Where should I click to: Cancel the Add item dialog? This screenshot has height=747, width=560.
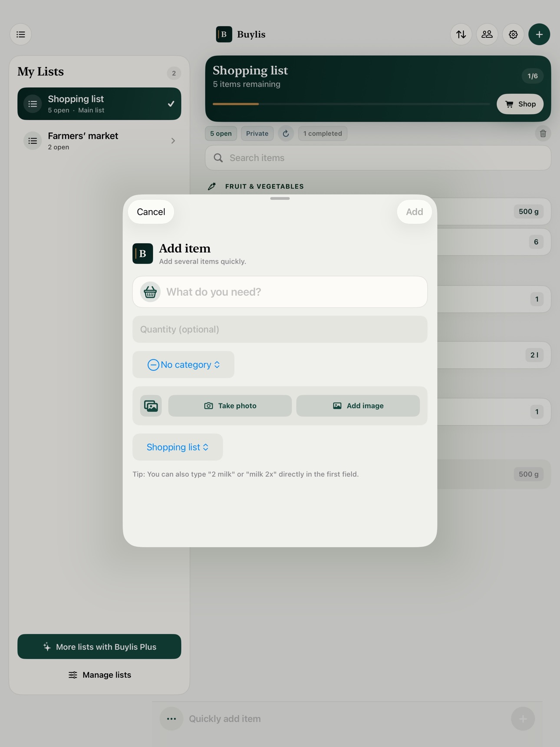151,212
